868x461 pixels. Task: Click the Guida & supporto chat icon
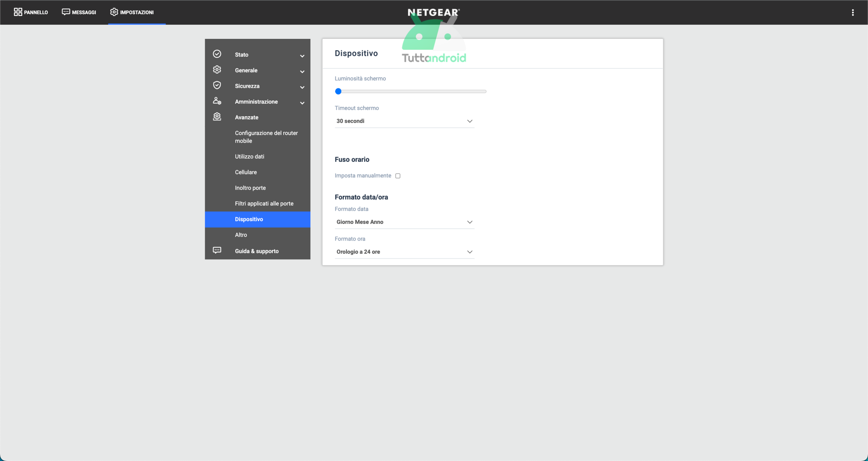[x=217, y=250]
